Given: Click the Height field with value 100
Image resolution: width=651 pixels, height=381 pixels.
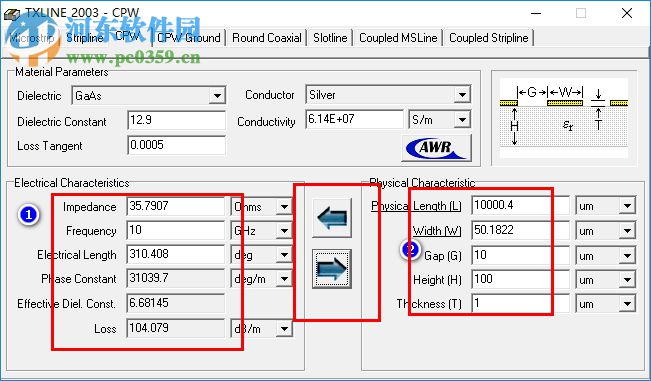Looking at the screenshot, I should pyautogui.click(x=521, y=279).
